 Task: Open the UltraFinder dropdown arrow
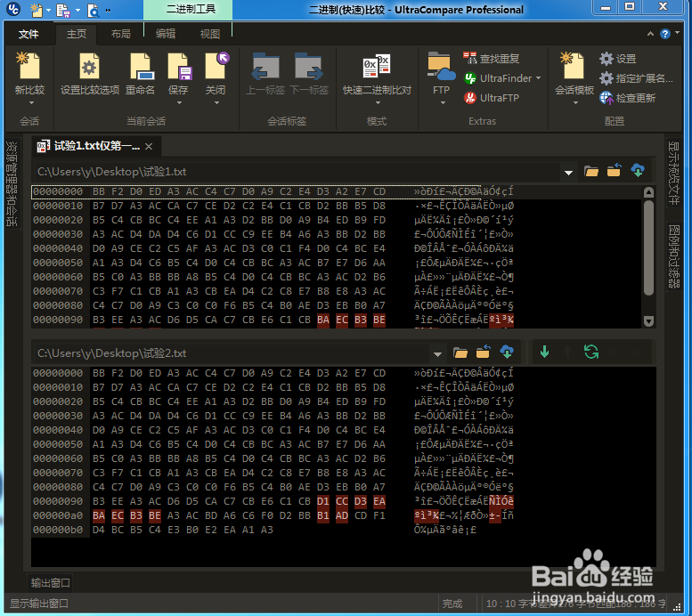(x=539, y=78)
